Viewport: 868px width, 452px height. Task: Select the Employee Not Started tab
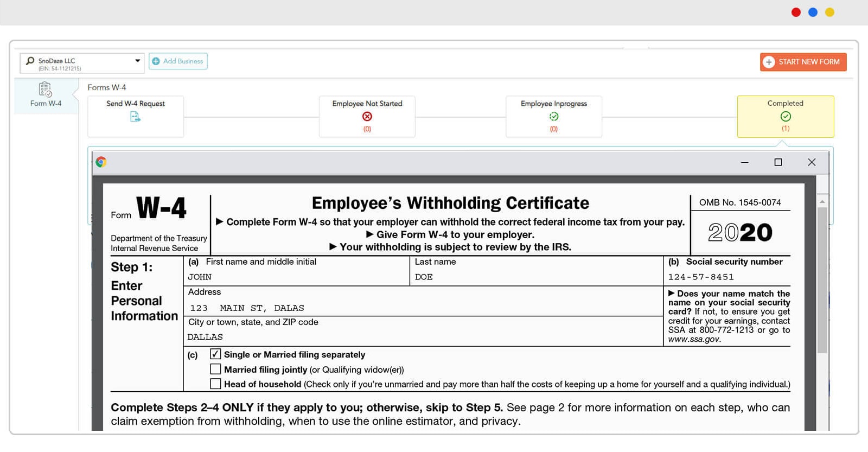[367, 116]
